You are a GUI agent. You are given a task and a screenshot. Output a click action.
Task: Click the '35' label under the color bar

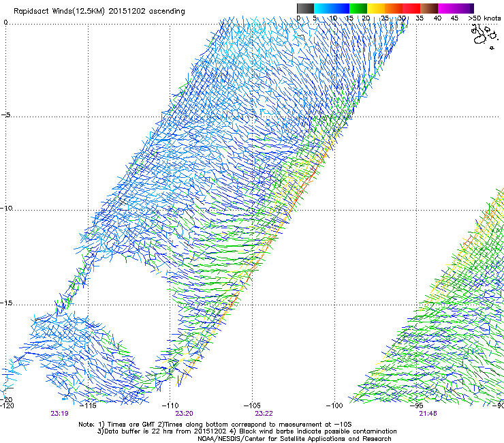(x=420, y=18)
